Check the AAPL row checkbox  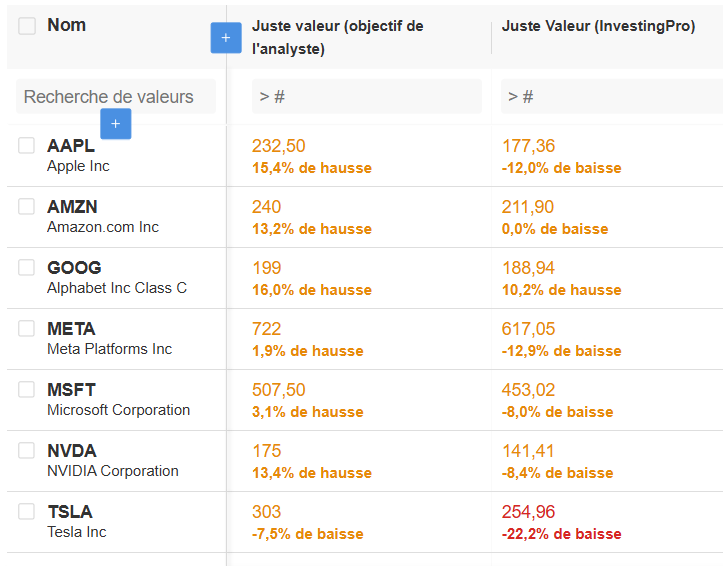(27, 146)
